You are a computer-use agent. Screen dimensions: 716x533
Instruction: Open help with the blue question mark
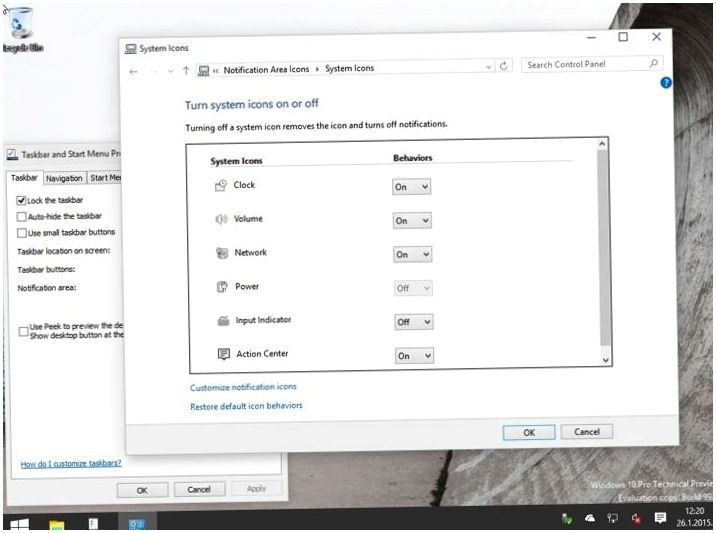point(666,83)
